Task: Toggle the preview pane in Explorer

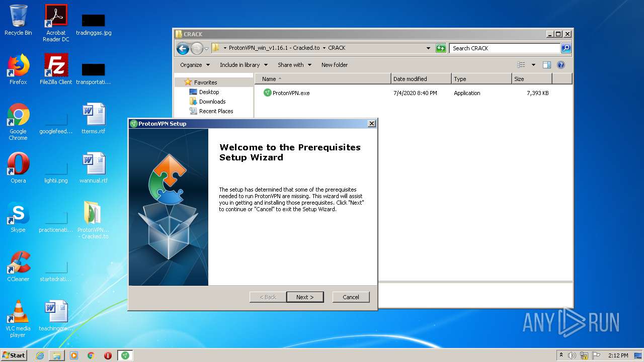Action: point(547,65)
